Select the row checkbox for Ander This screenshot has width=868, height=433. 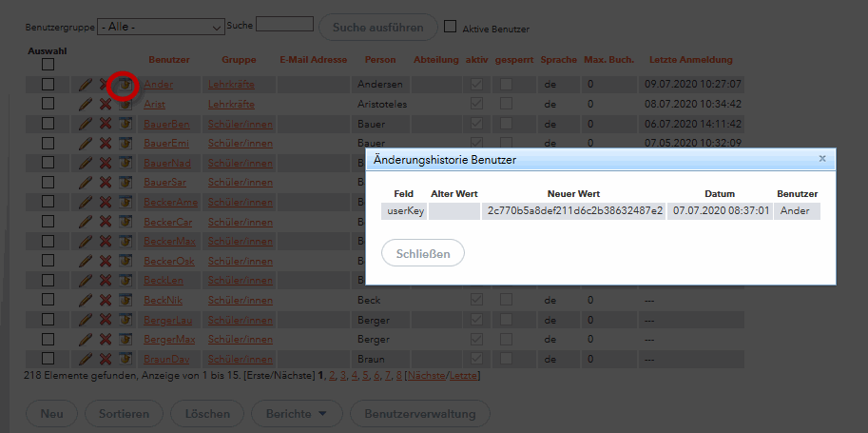point(48,85)
